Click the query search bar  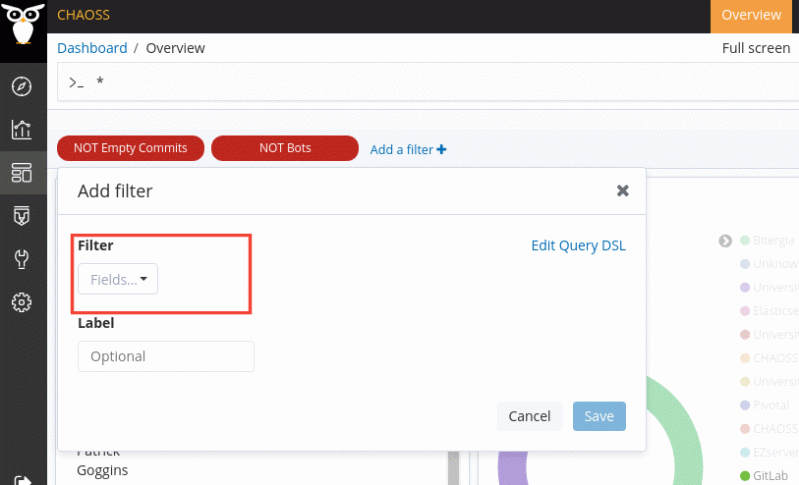428,82
